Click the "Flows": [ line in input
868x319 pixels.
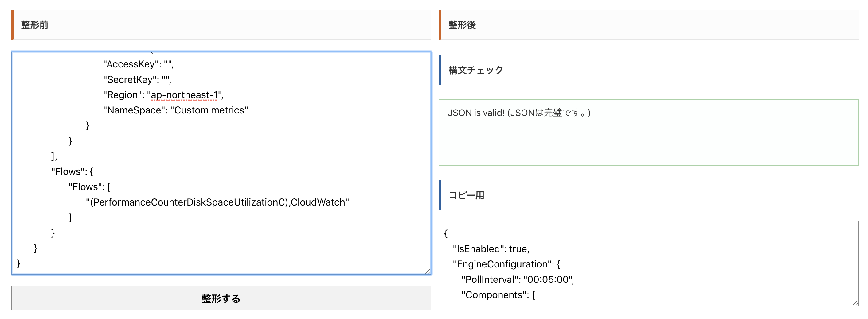pyautogui.click(x=90, y=187)
